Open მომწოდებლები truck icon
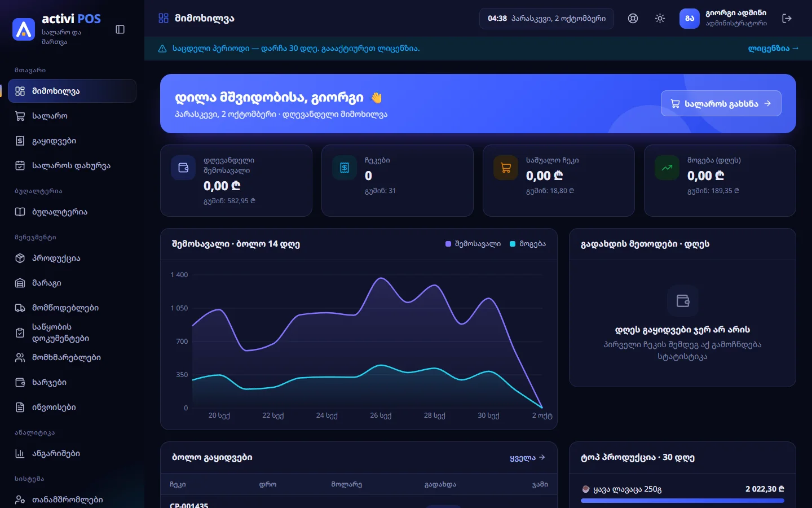This screenshot has width=812, height=508. click(20, 308)
